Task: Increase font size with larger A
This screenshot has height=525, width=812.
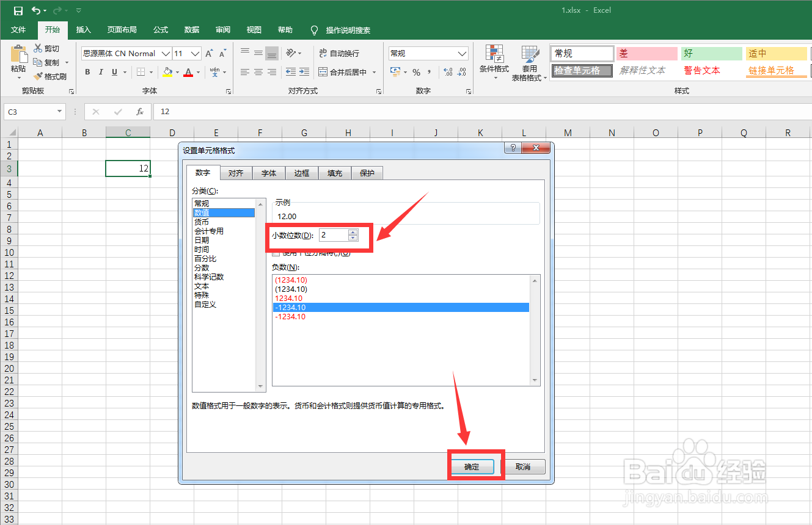Action: (209, 54)
